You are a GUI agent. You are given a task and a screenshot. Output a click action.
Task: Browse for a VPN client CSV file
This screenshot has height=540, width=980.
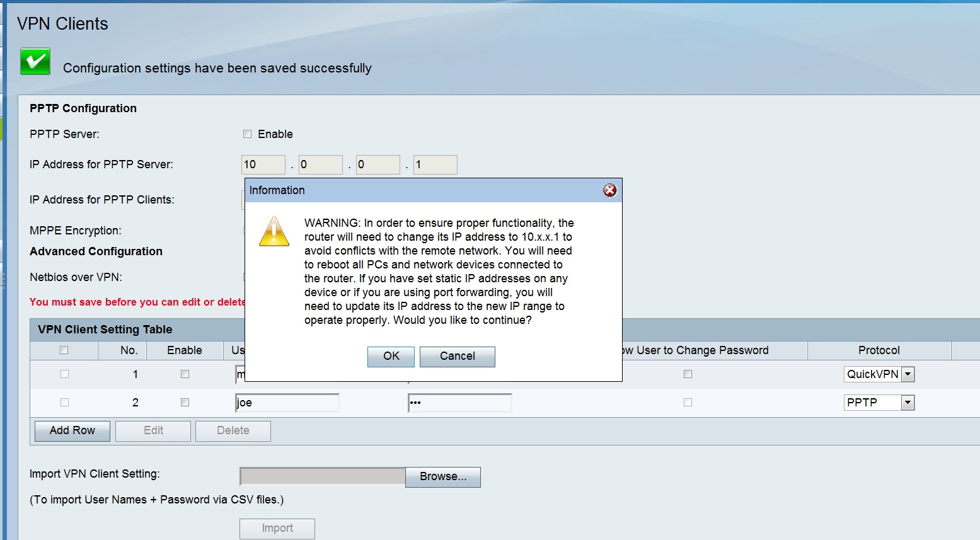pos(443,477)
